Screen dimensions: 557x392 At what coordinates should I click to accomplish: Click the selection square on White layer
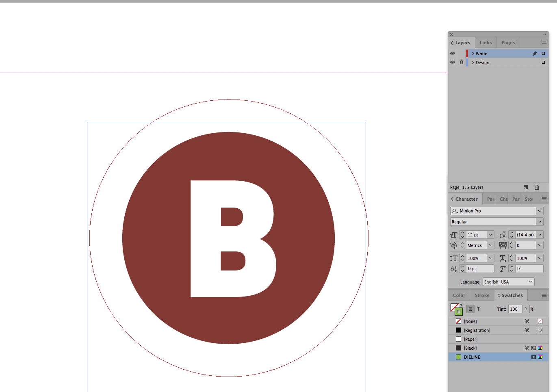point(543,54)
